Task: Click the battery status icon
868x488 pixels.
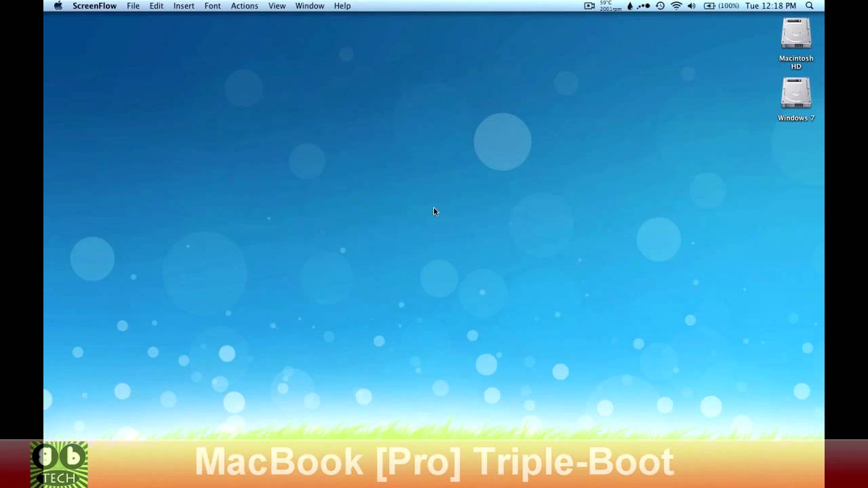Action: pos(709,6)
